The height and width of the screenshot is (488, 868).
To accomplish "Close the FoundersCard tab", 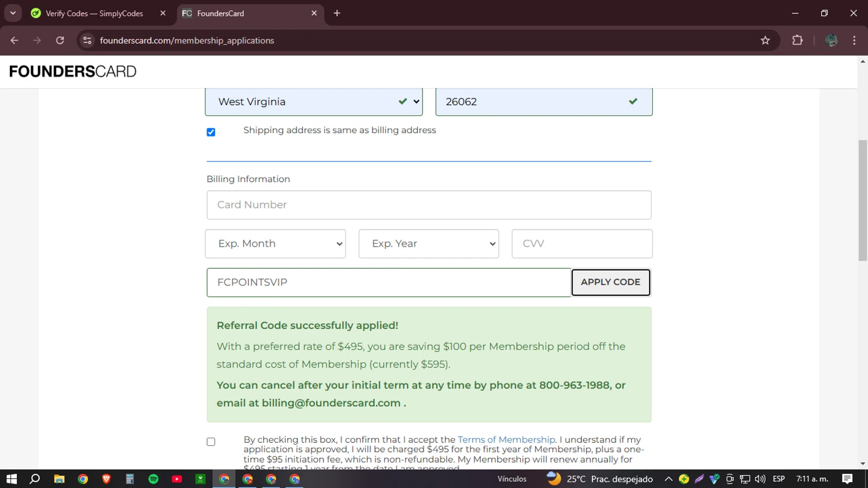I will 314,13.
